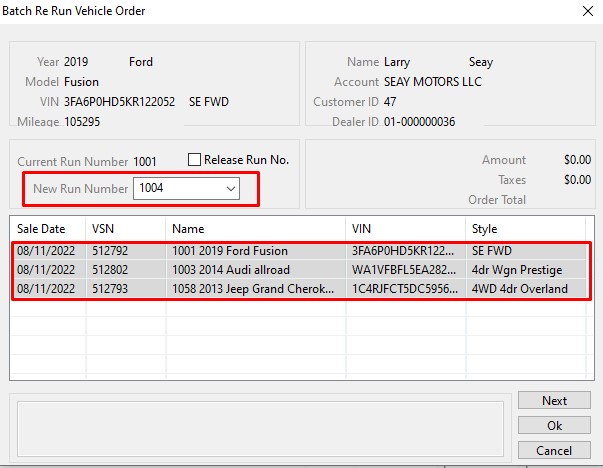603x468 pixels.
Task: Click inside the New Run Number field showing 1004
Action: point(175,188)
